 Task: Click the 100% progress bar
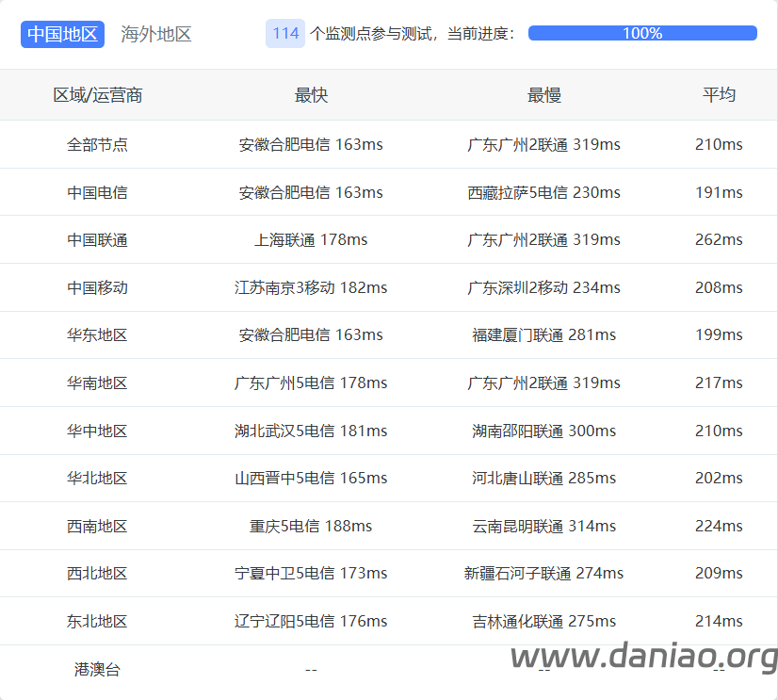(x=642, y=33)
